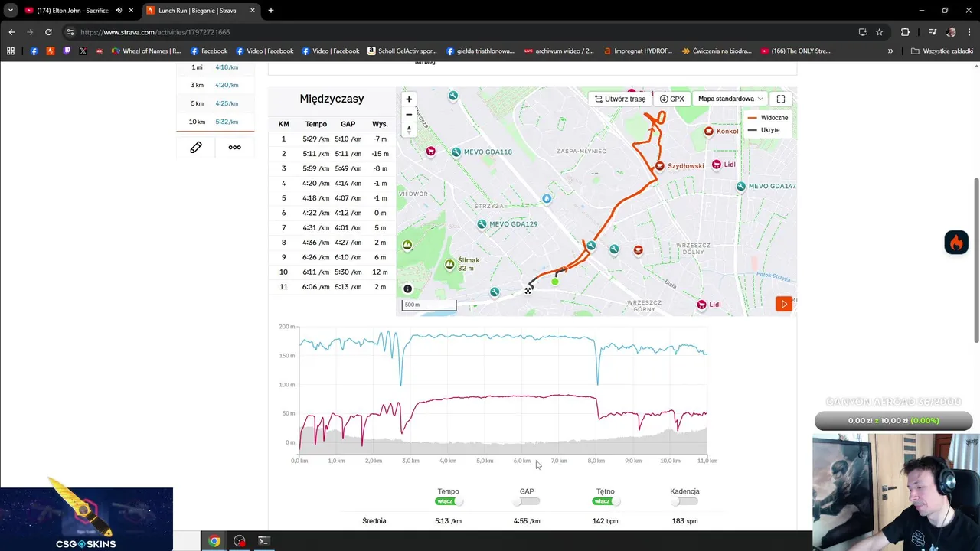Click the orange flame overlay icon
Image resolution: width=980 pixels, height=551 pixels.
pyautogui.click(x=956, y=243)
